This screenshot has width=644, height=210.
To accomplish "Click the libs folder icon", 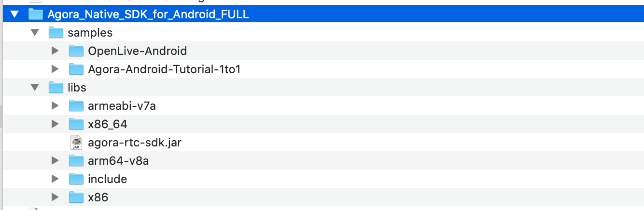I will (56, 88).
